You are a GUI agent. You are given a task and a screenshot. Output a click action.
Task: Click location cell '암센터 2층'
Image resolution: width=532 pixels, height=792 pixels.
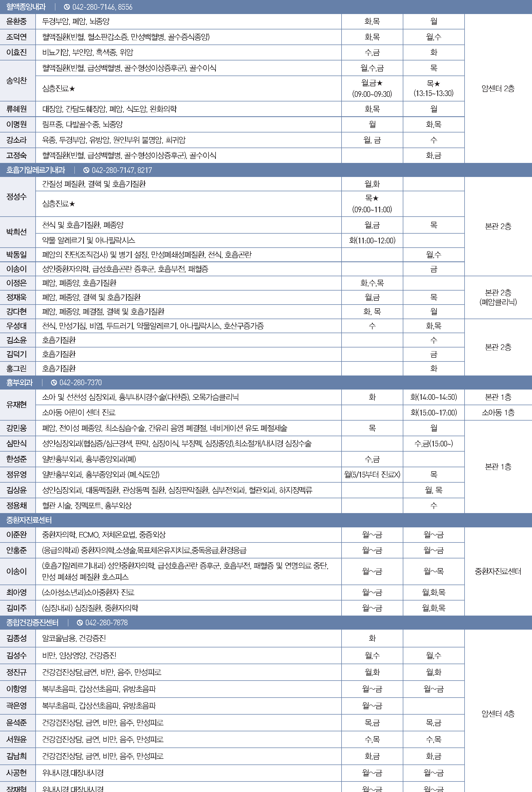(x=498, y=88)
